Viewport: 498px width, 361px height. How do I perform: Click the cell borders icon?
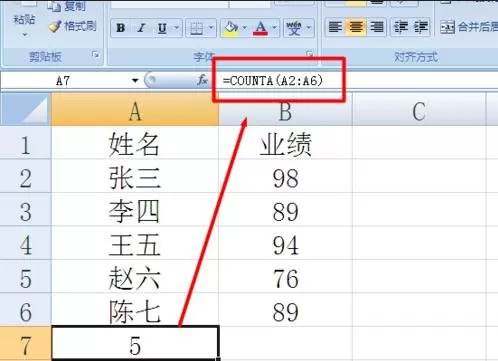pos(197,28)
